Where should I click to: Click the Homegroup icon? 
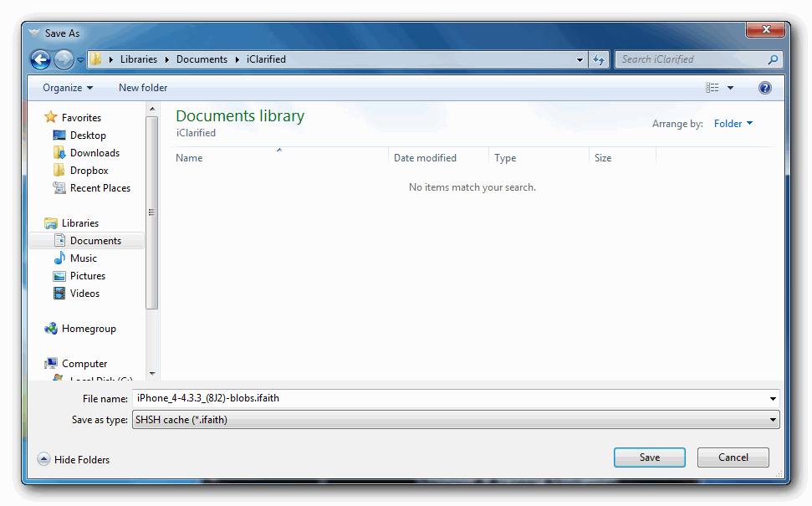coord(51,329)
